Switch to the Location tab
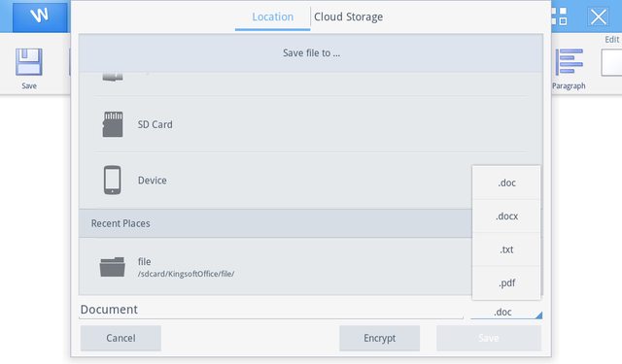The image size is (622, 364). (272, 17)
